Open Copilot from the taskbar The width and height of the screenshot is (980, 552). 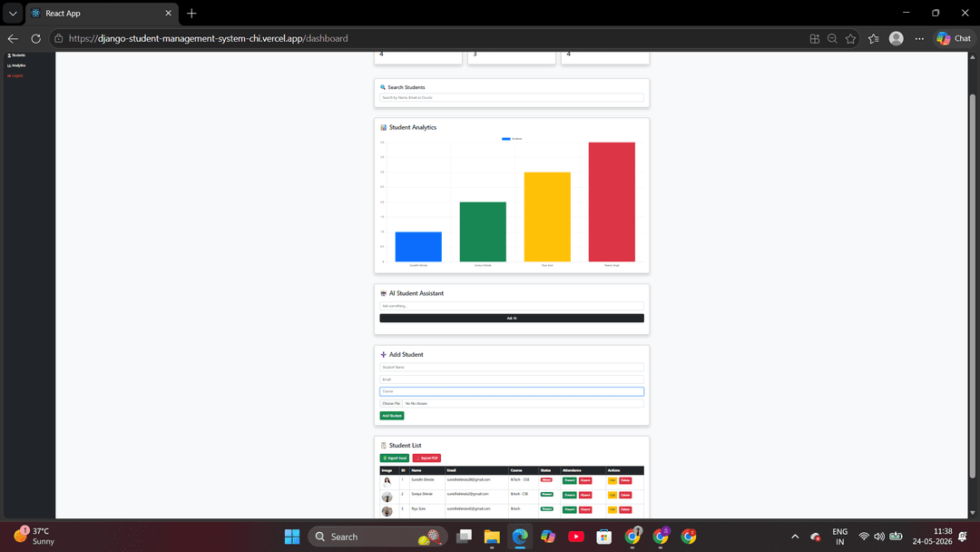click(x=548, y=537)
